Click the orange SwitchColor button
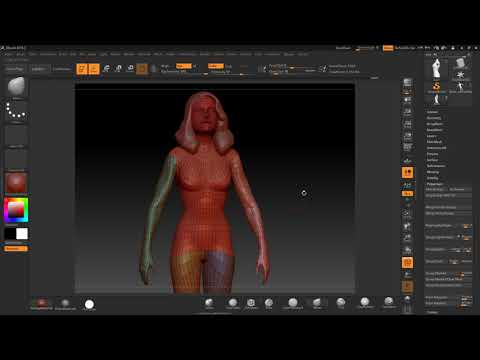 tap(16, 248)
